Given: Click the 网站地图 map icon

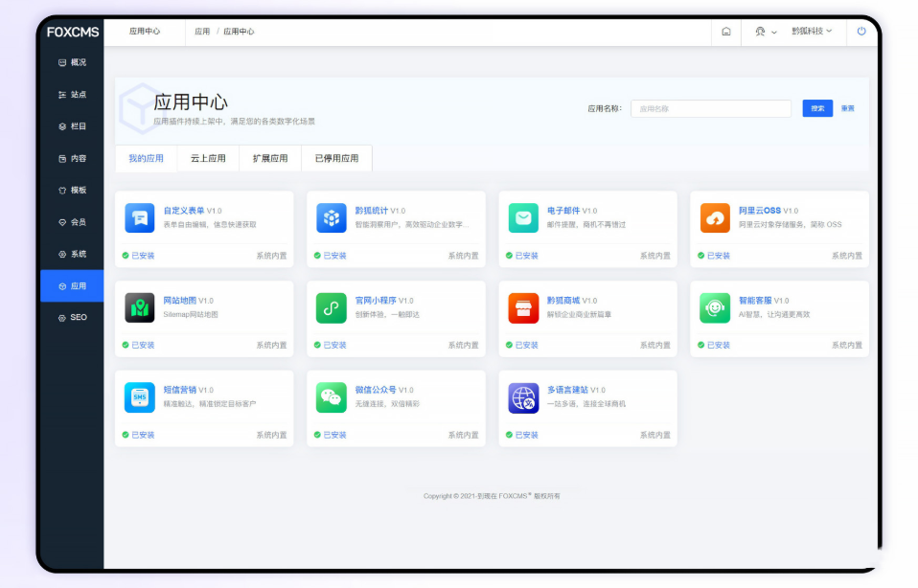Looking at the screenshot, I should coord(140,308).
